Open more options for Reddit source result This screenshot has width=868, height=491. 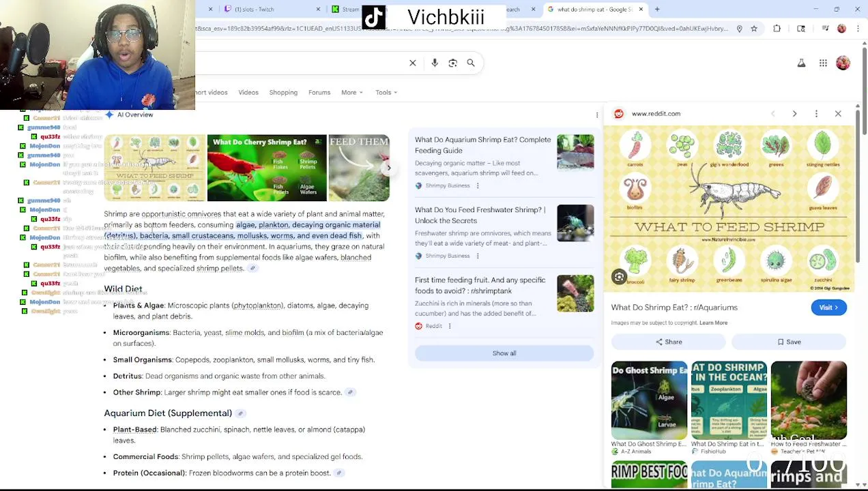click(450, 326)
